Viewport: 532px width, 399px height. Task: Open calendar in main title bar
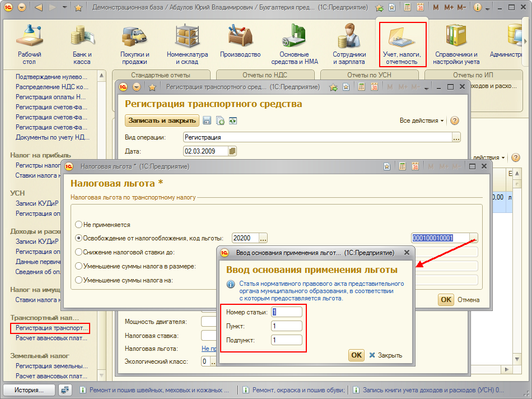[420, 7]
